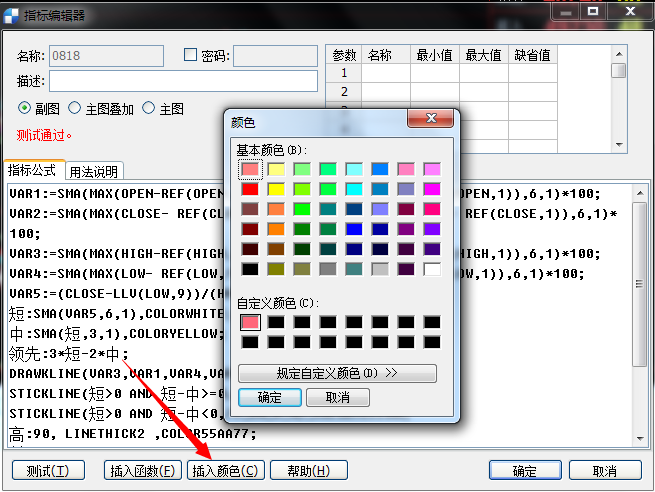The height and width of the screenshot is (492, 655).
Task: Expand 规定自定义颜色 custom color panel
Action: [x=337, y=374]
